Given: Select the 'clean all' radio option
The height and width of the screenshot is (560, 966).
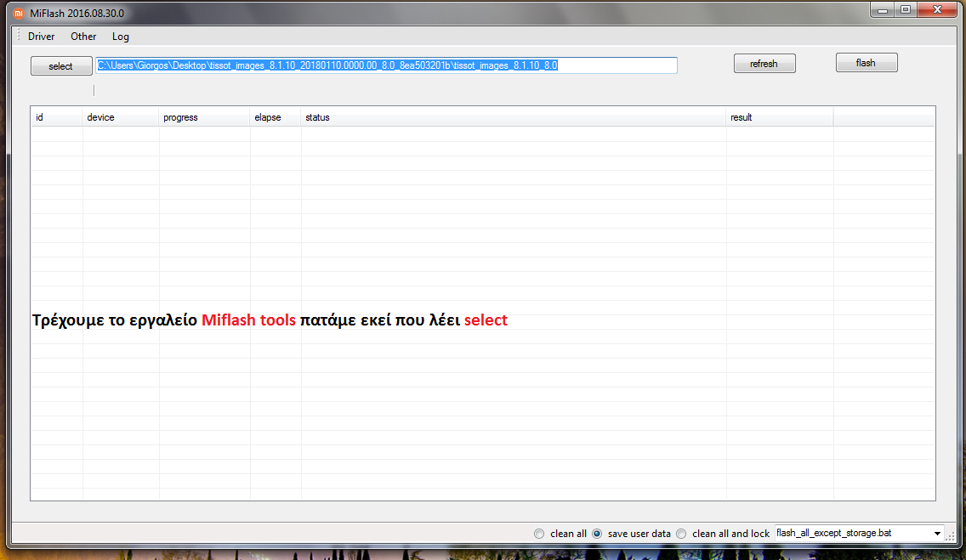Looking at the screenshot, I should tap(539, 534).
